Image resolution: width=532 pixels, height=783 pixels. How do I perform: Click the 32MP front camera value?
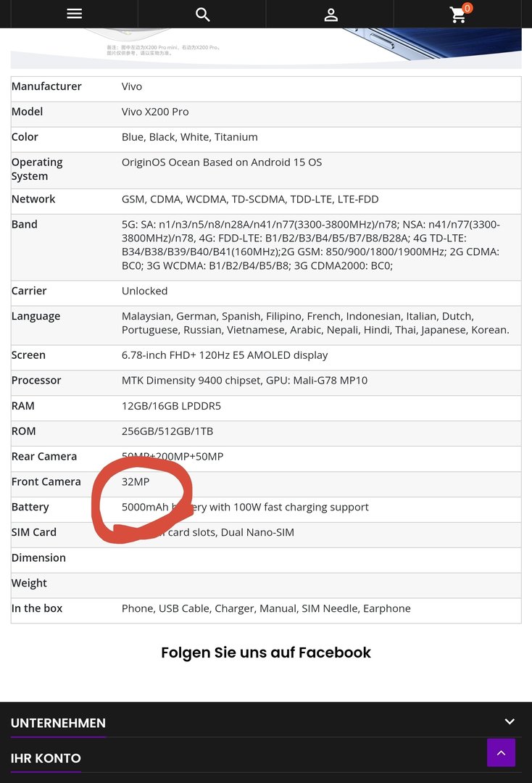[136, 481]
